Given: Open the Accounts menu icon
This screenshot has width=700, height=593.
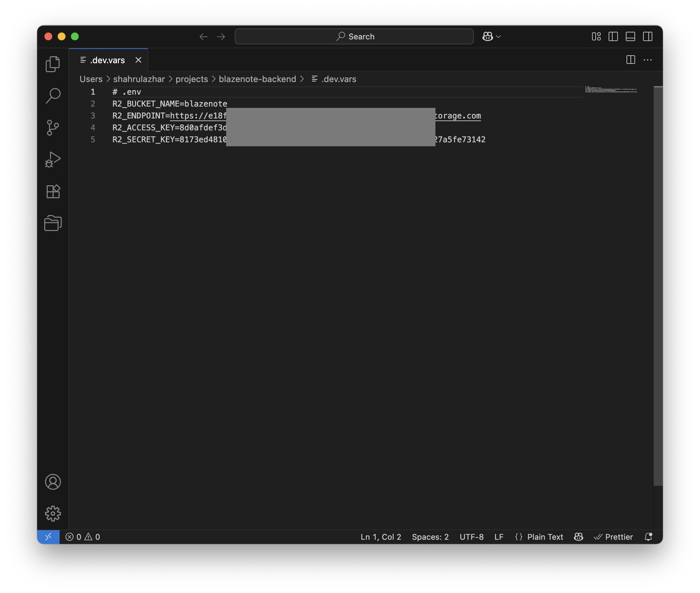Looking at the screenshot, I should 53,482.
